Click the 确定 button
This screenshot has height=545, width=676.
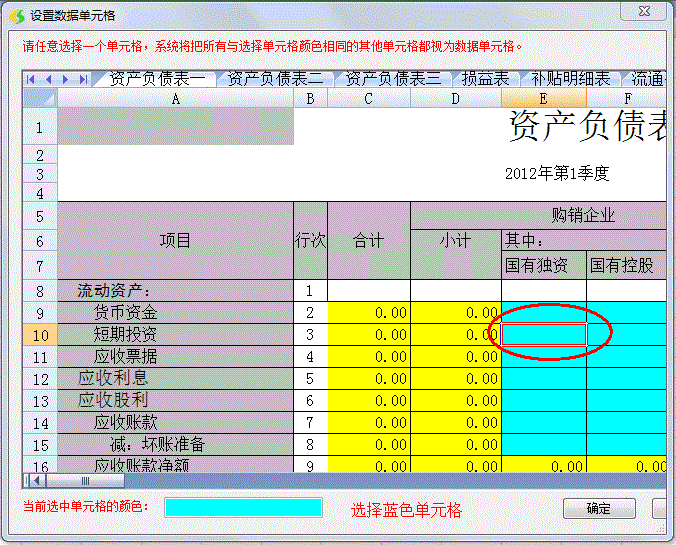click(599, 509)
